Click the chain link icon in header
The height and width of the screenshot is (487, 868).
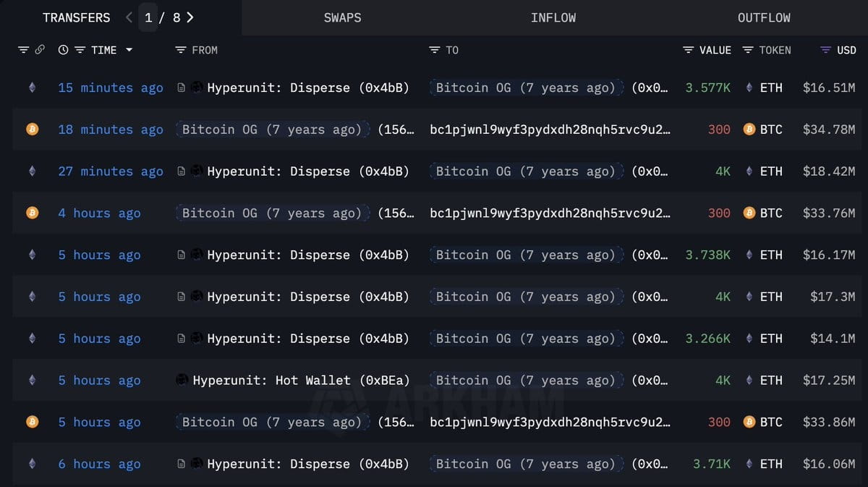(x=40, y=50)
